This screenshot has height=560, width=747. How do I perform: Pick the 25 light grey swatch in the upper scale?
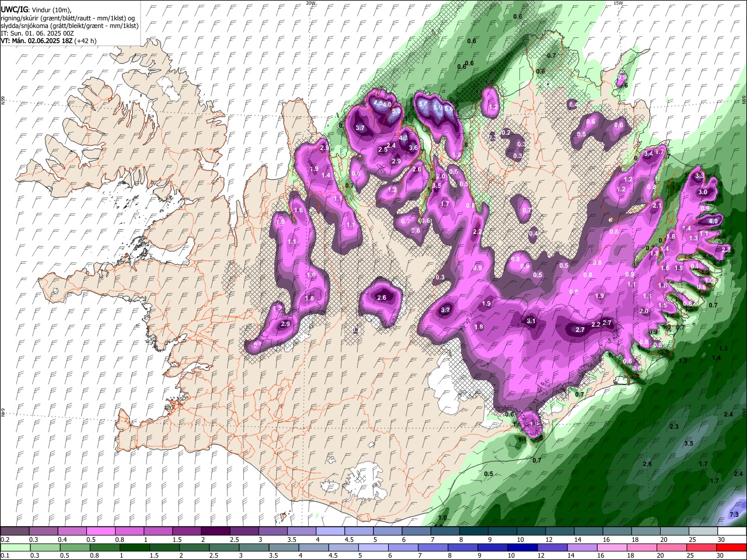(x=703, y=531)
